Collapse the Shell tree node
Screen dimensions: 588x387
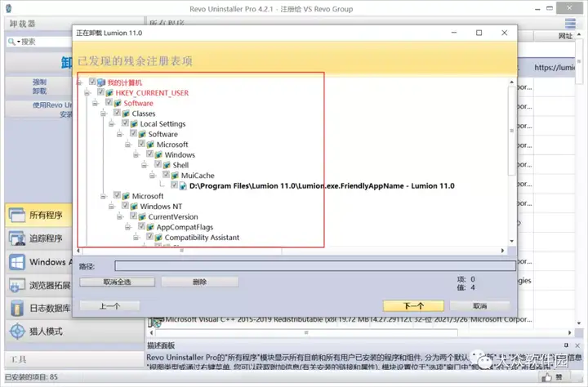[145, 165]
